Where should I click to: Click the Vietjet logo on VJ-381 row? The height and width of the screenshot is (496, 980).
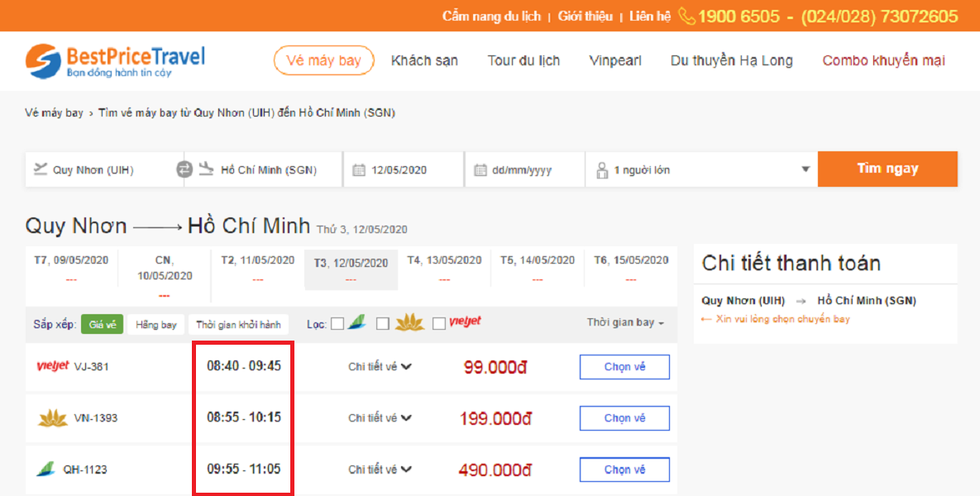click(53, 366)
